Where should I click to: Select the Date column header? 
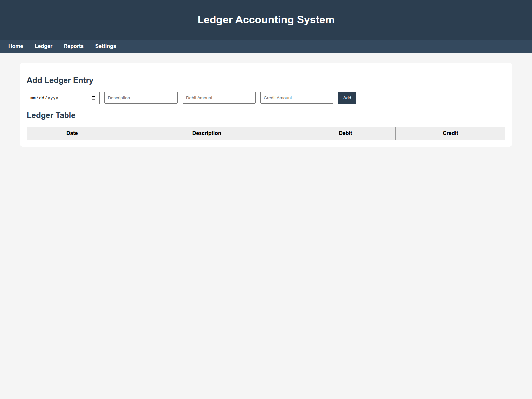point(72,133)
